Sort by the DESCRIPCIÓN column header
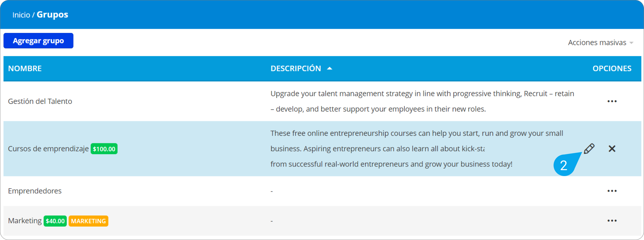Image resolution: width=644 pixels, height=240 pixels. 296,68
